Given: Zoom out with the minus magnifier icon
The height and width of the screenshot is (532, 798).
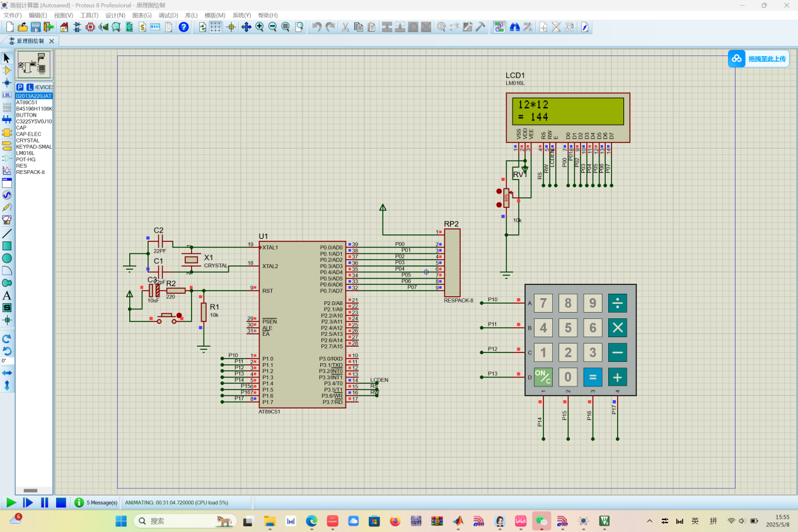Looking at the screenshot, I should 272,27.
